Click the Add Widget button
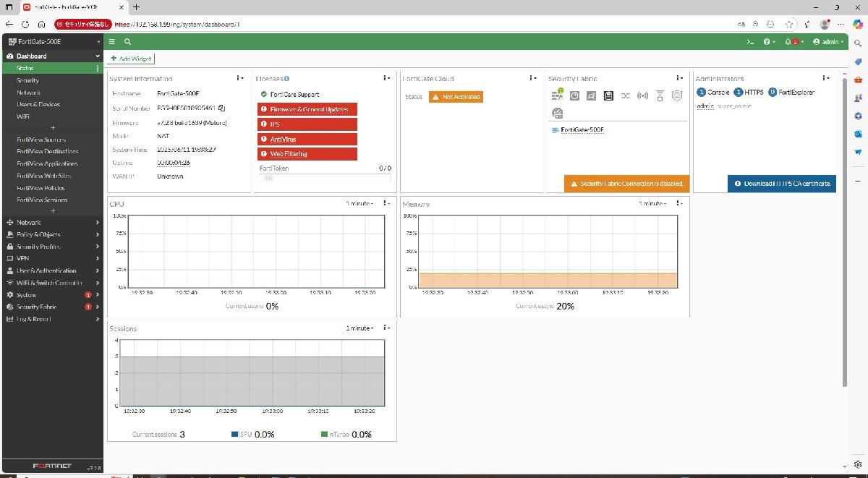Viewport: 868px width, 478px height. click(x=130, y=58)
